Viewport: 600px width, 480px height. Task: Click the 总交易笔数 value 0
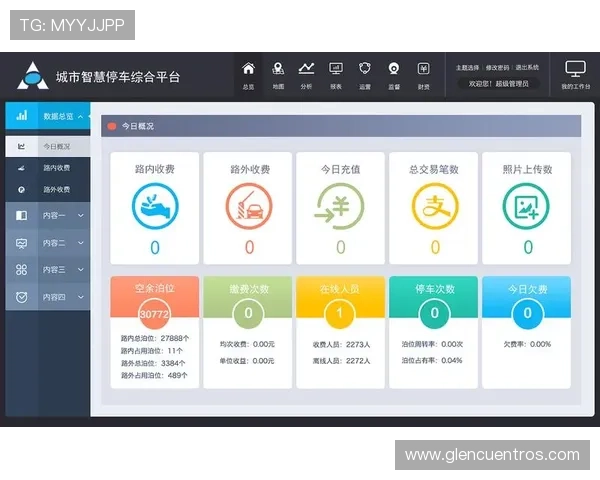[x=435, y=247]
